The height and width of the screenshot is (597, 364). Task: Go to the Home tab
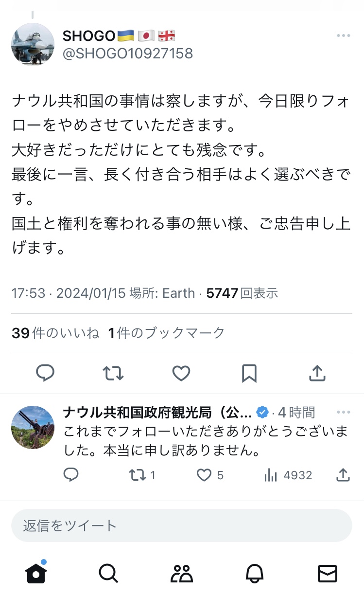(36, 574)
